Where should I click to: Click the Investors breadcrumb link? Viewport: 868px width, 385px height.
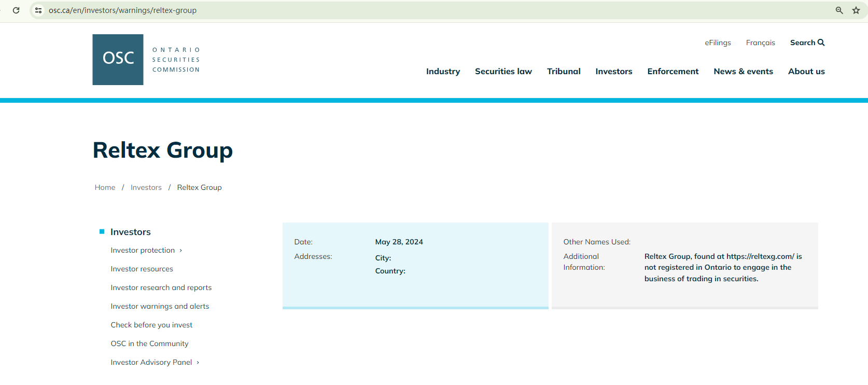pos(146,187)
